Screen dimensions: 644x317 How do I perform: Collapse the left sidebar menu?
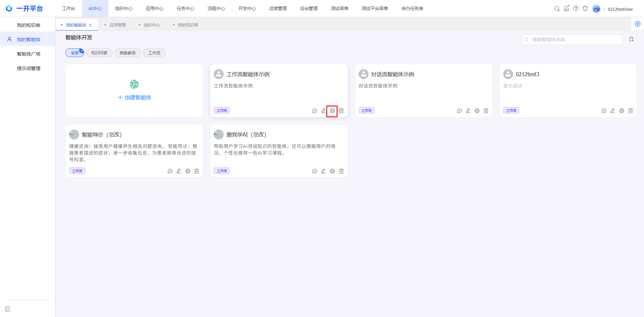(x=8, y=309)
